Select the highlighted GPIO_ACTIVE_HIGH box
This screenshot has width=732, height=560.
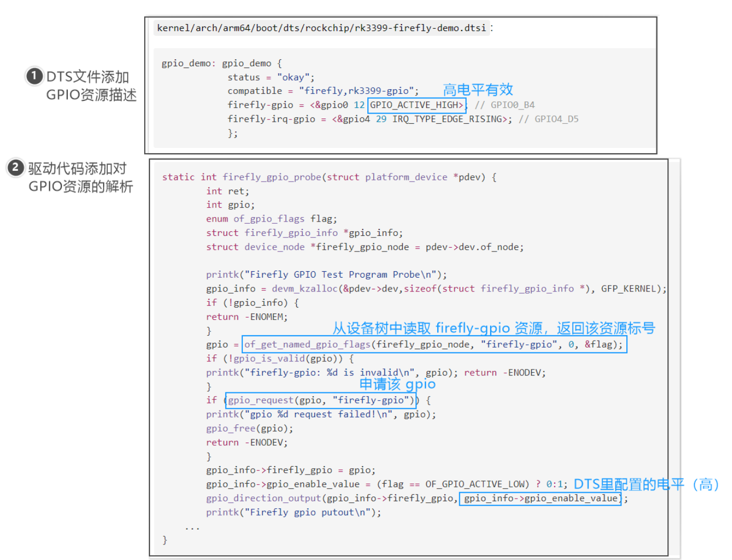pyautogui.click(x=416, y=105)
